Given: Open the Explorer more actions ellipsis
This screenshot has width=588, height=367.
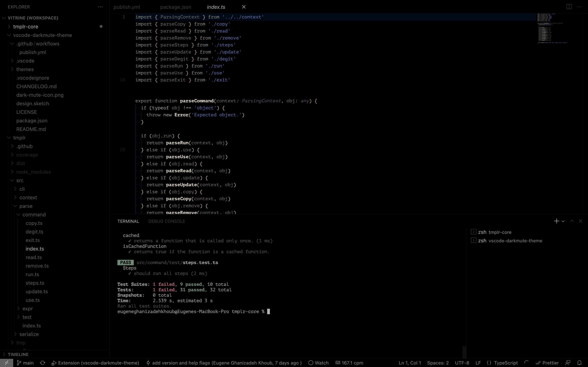Looking at the screenshot, I should click(100, 7).
